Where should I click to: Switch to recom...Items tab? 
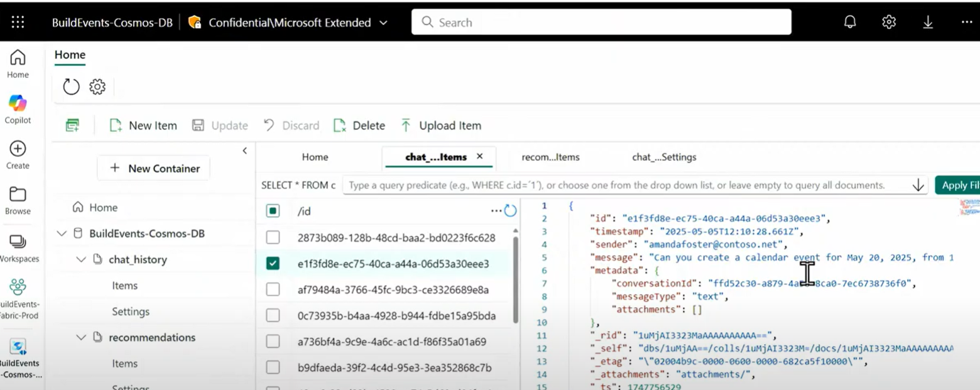tap(550, 157)
